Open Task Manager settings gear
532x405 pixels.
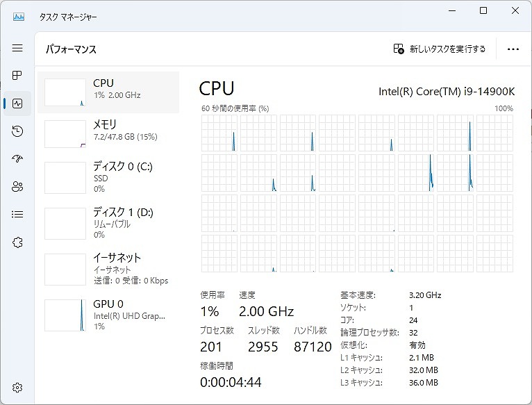(17, 388)
